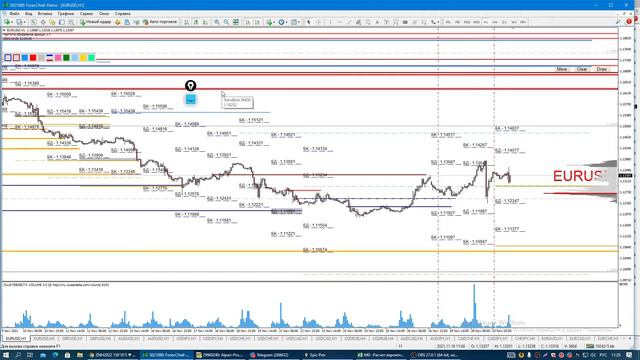Switch to line chart view

205,22
